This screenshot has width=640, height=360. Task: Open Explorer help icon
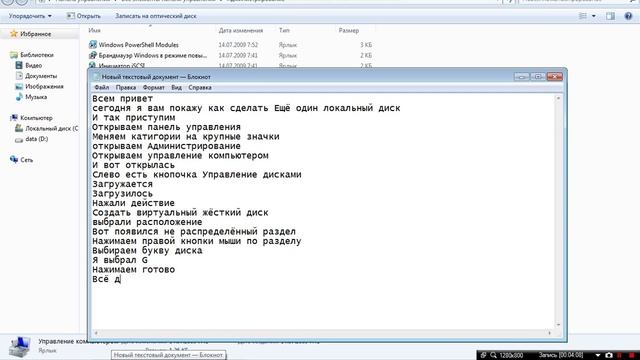click(x=628, y=16)
